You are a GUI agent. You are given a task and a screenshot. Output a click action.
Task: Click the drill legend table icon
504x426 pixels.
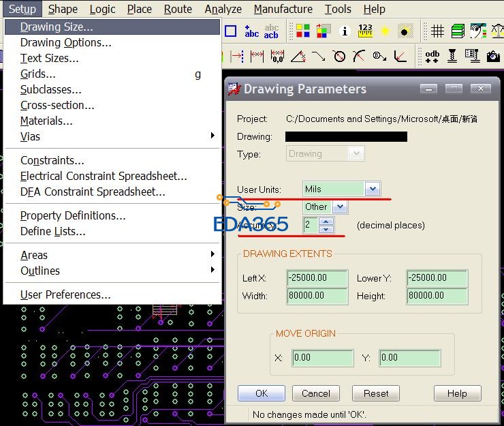(472, 56)
